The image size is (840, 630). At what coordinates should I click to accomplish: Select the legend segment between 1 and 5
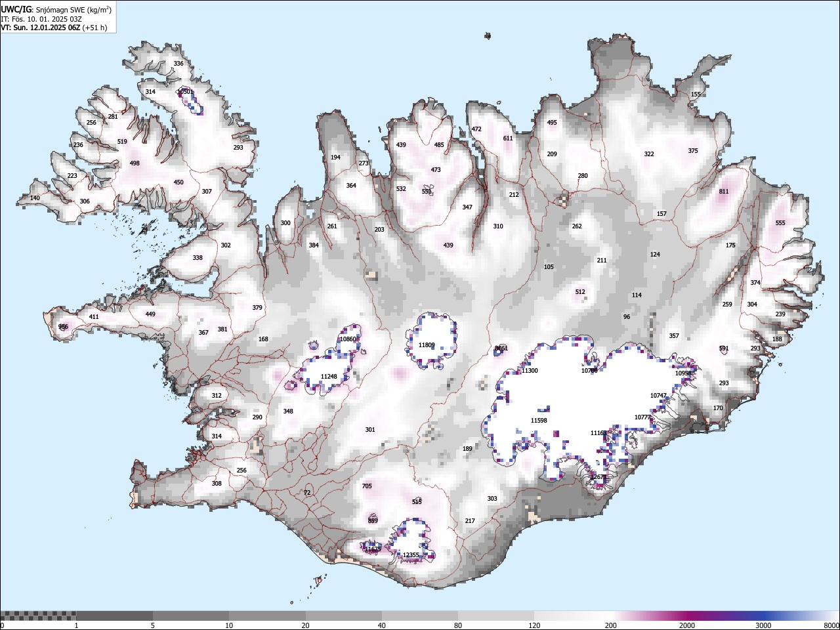114,616
